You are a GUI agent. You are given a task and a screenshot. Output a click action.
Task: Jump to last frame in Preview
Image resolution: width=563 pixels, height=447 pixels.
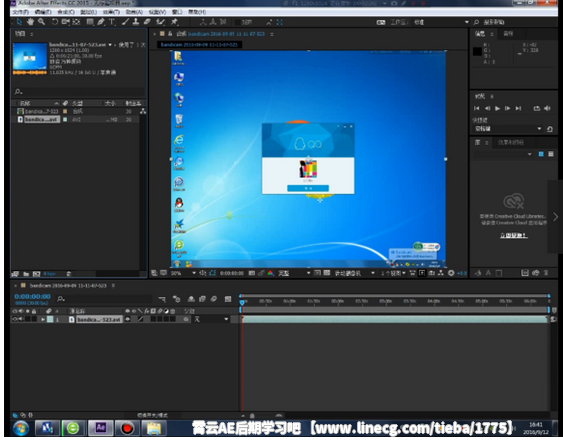coord(518,108)
